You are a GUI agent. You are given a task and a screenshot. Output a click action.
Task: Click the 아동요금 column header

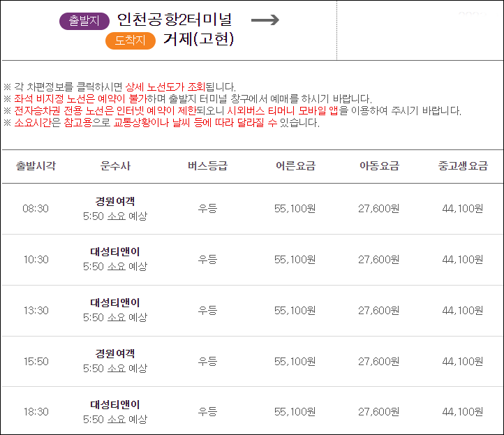[379, 166]
